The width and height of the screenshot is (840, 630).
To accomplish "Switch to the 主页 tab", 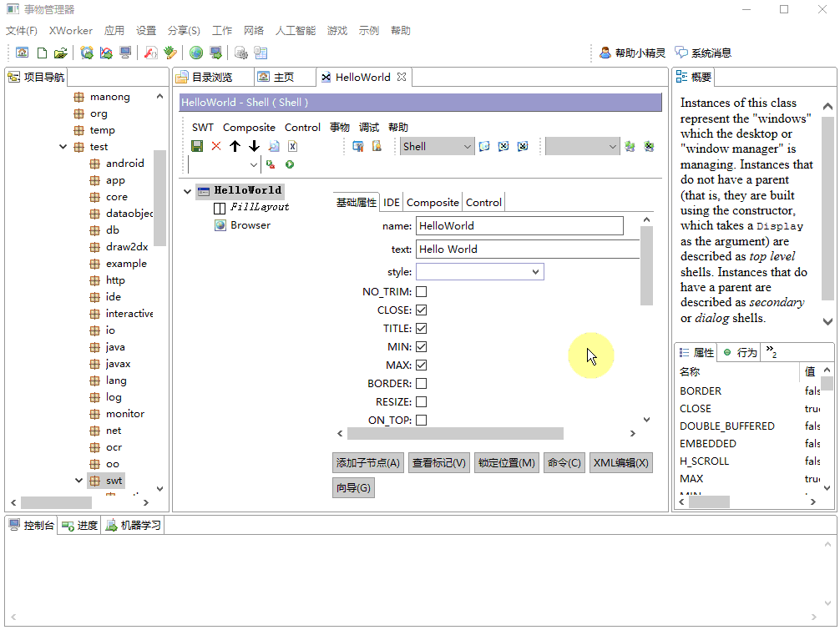I will pos(284,77).
